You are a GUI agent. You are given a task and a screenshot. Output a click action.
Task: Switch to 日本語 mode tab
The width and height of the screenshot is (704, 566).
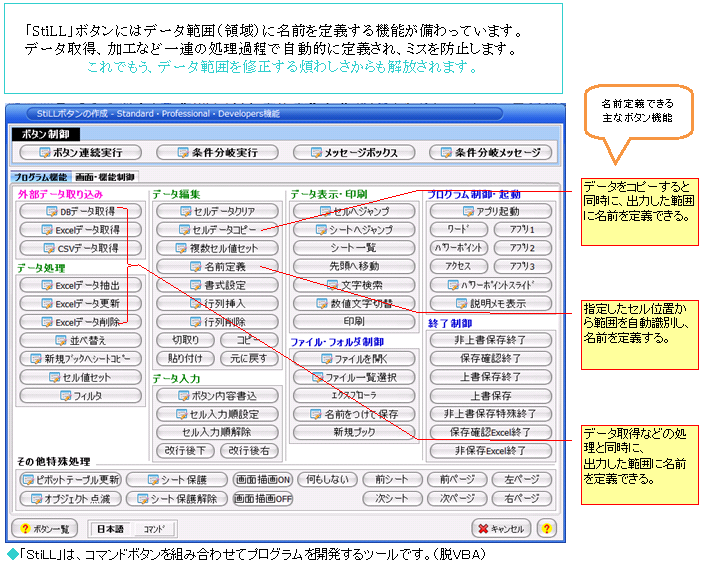pyautogui.click(x=110, y=529)
